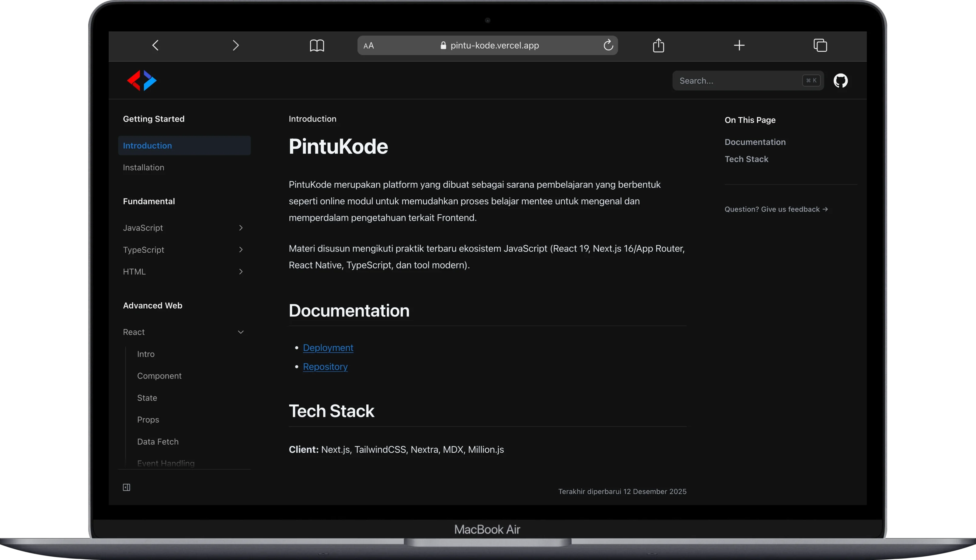Click the On This Page heading
Image resolution: width=976 pixels, height=560 pixels.
pyautogui.click(x=750, y=120)
